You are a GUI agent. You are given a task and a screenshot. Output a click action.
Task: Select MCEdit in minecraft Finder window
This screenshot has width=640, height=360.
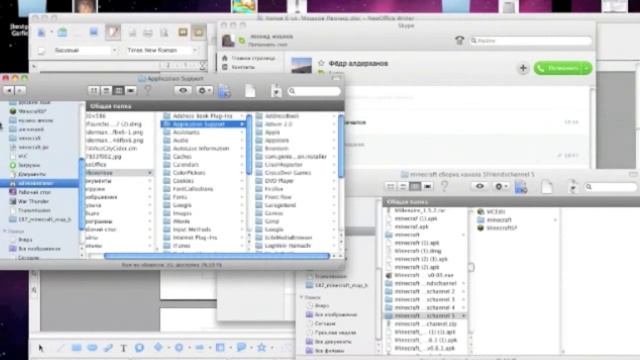point(491,211)
